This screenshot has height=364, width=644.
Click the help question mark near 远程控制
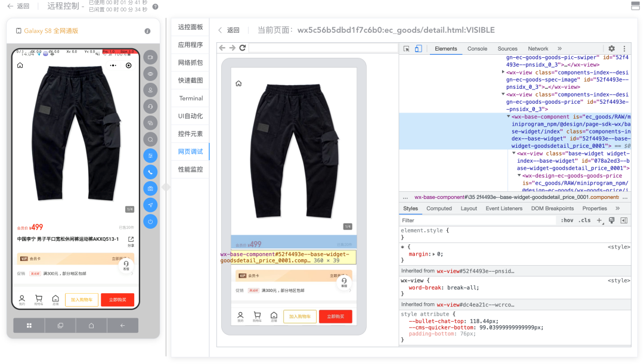[x=155, y=7]
